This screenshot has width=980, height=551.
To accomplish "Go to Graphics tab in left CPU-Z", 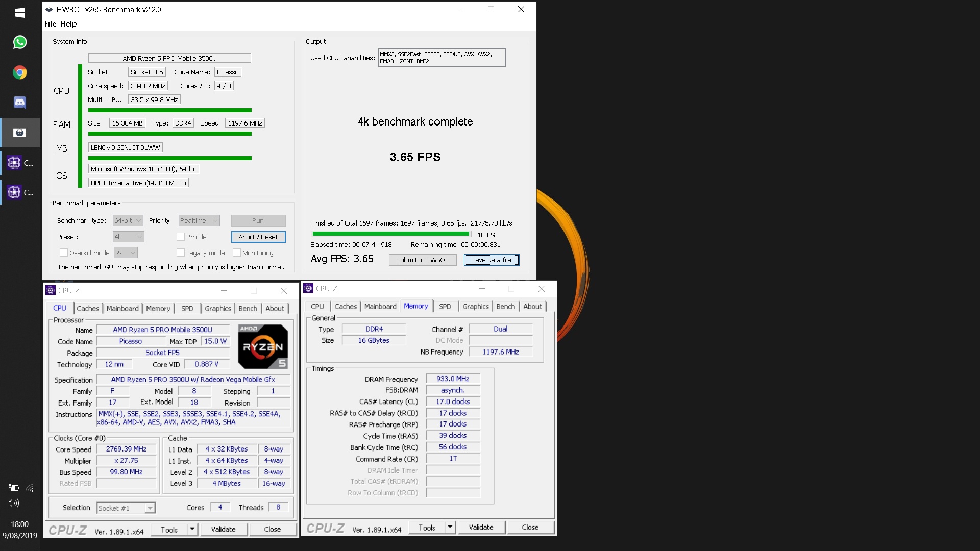I will 218,308.
